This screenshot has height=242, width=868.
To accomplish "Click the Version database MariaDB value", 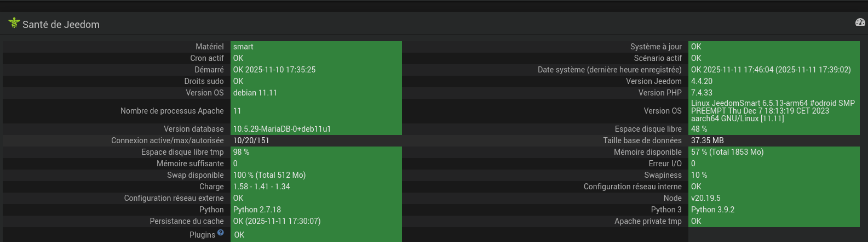I will [x=281, y=129].
